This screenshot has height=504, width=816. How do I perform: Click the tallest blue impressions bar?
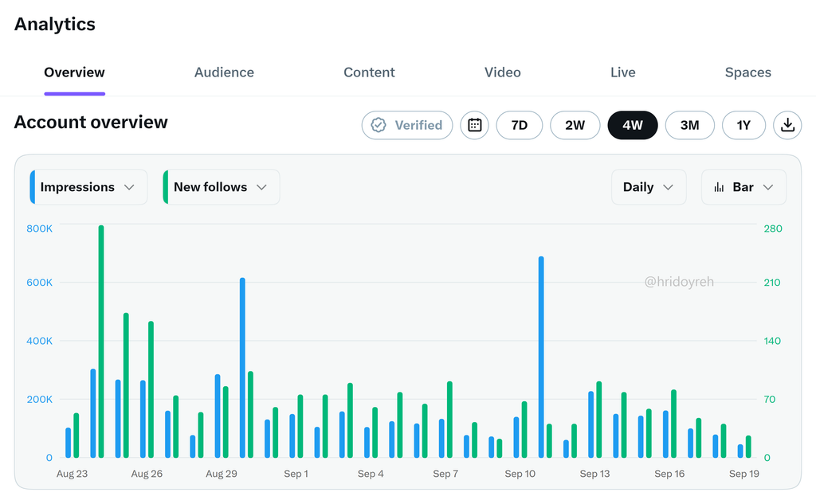point(541,357)
